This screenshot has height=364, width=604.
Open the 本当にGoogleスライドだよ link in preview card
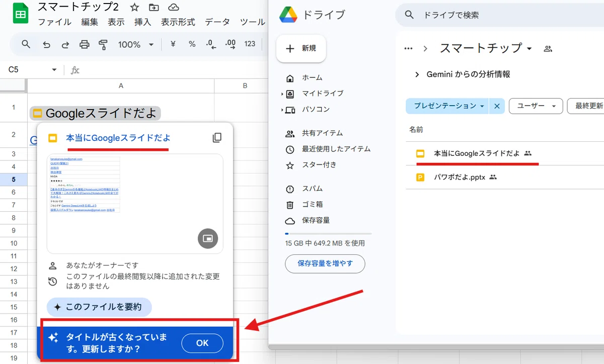[118, 138]
